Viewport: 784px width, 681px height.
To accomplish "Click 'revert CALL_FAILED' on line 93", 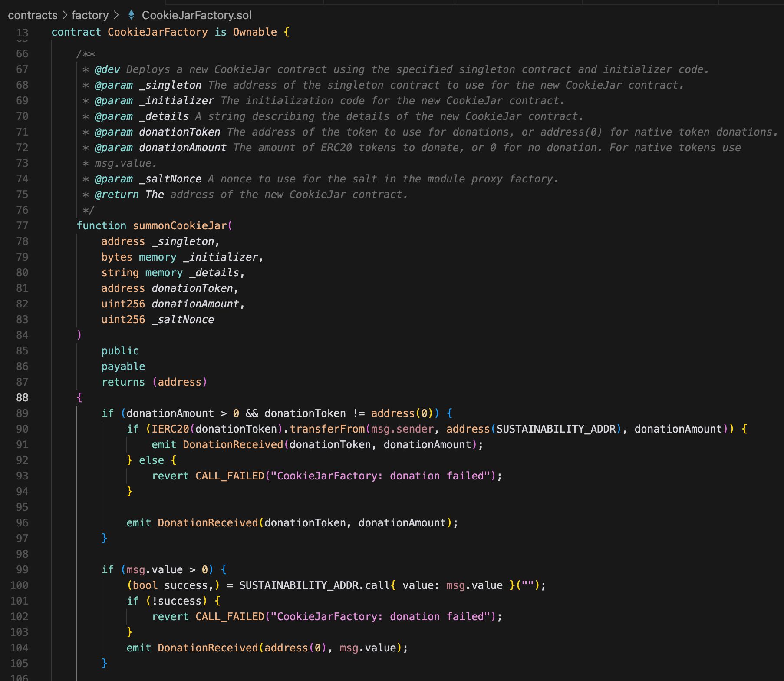I will tap(208, 476).
